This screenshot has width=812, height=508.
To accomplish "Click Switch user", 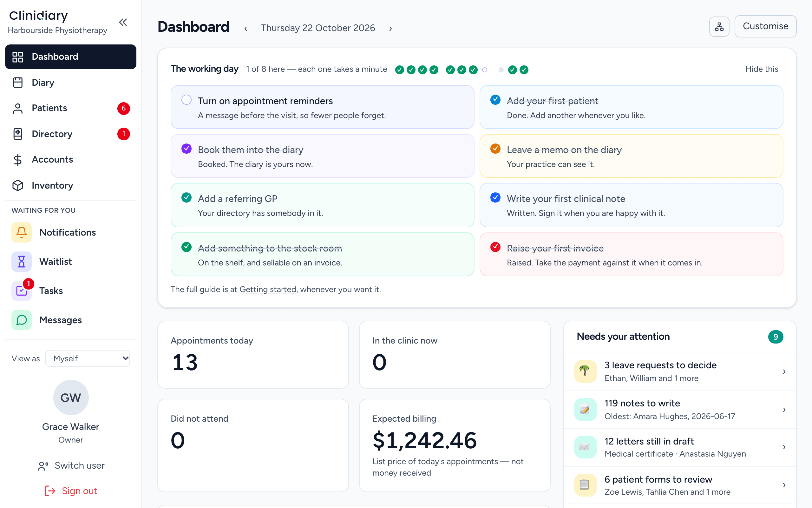I will point(71,466).
